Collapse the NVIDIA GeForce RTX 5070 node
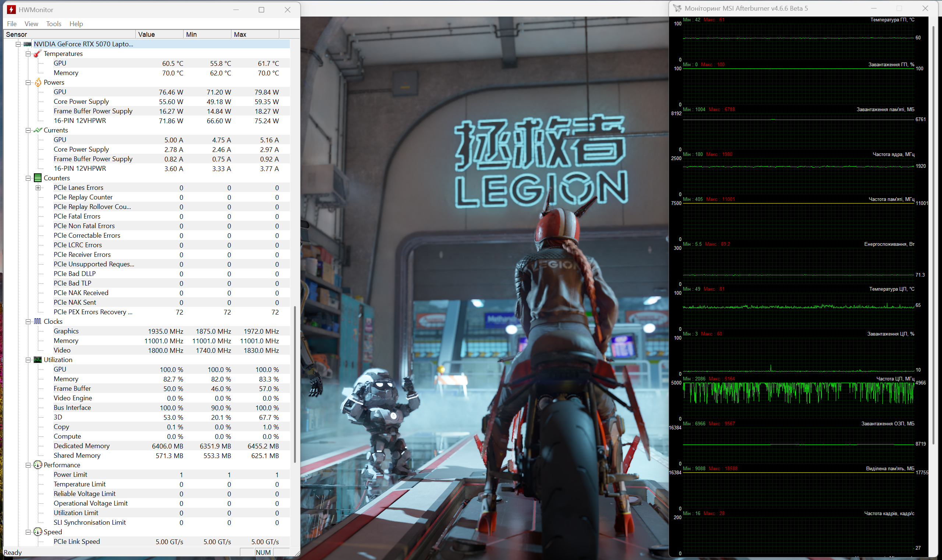The height and width of the screenshot is (560, 942). click(18, 44)
